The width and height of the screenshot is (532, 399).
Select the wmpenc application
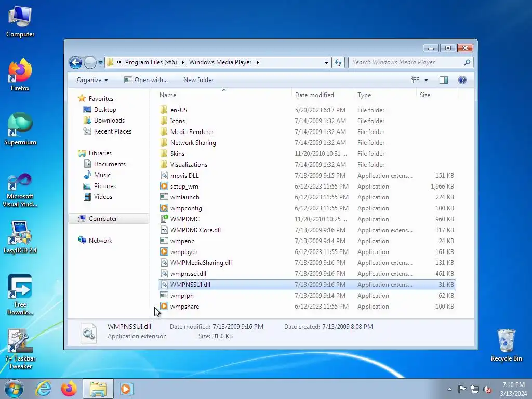point(307,241)
